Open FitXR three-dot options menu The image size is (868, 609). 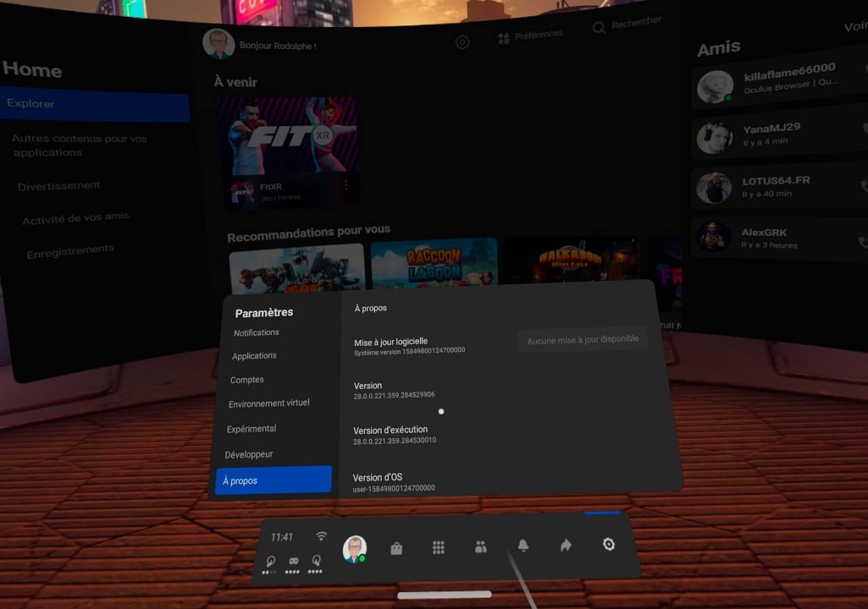346,184
